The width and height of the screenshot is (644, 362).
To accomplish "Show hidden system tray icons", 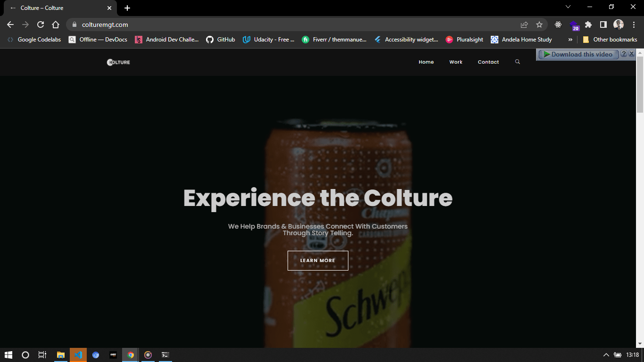I will 606,355.
